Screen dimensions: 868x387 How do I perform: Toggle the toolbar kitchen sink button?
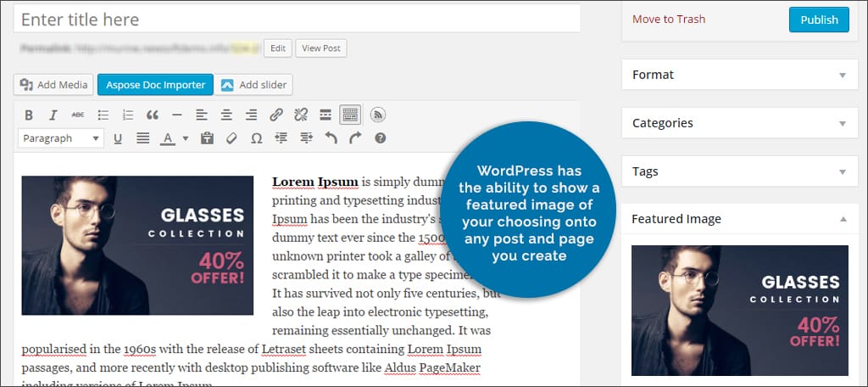(350, 115)
